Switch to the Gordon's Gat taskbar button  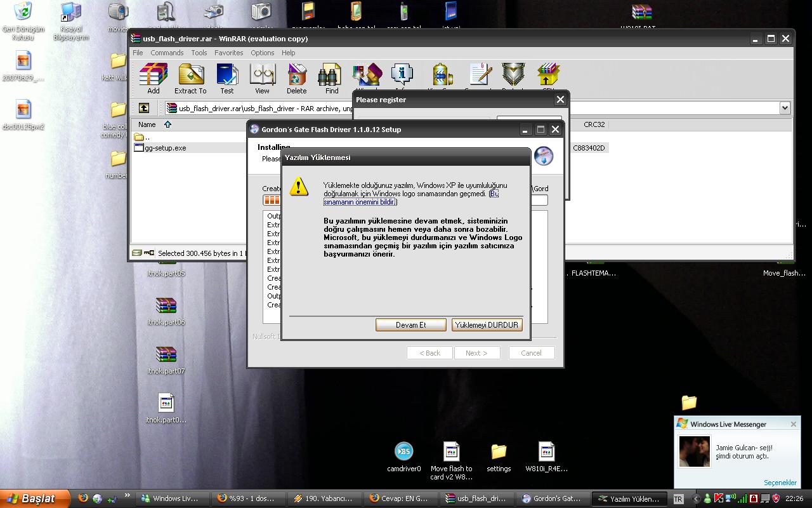[x=551, y=498]
